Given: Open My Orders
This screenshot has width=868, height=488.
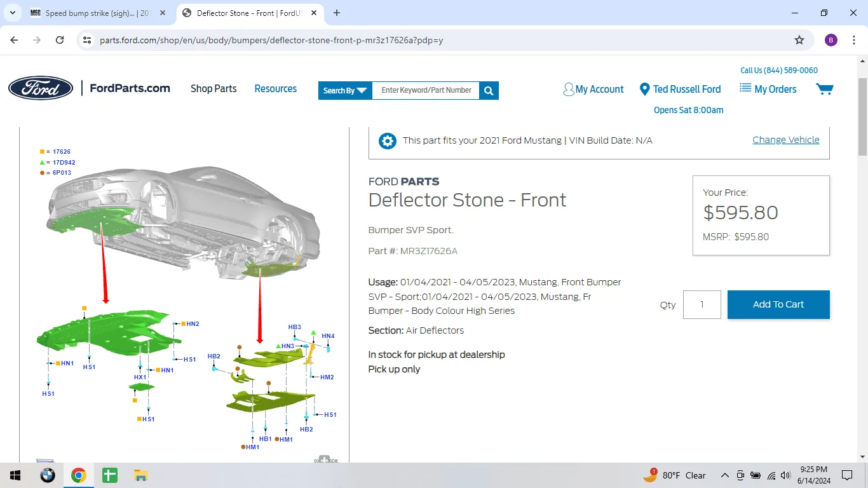Looking at the screenshot, I should 768,89.
